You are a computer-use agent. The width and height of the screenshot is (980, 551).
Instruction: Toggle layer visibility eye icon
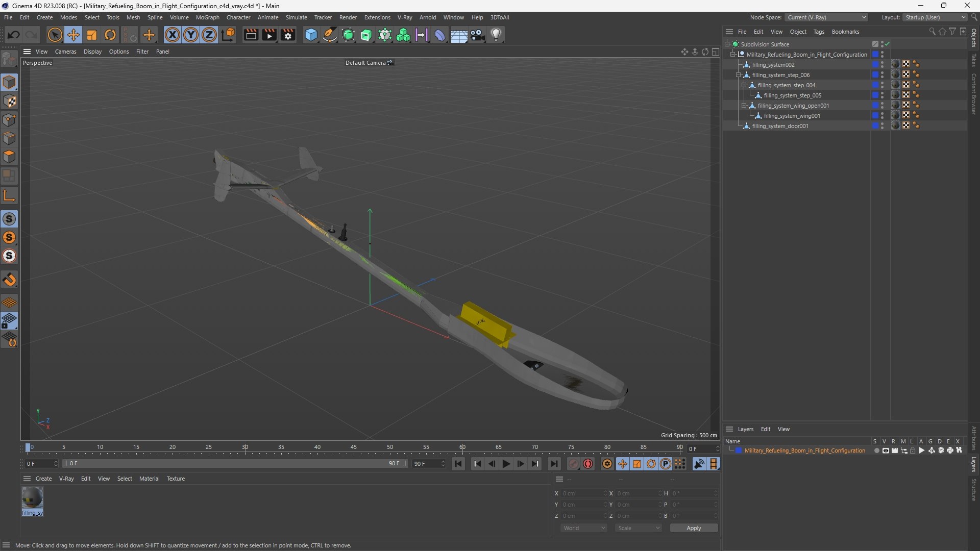point(886,450)
